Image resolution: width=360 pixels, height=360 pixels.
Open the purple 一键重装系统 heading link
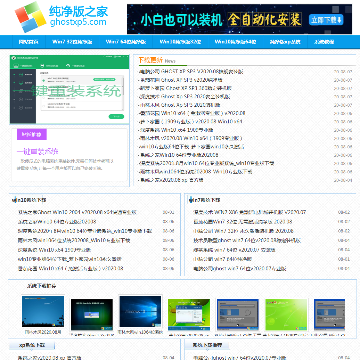(38, 152)
